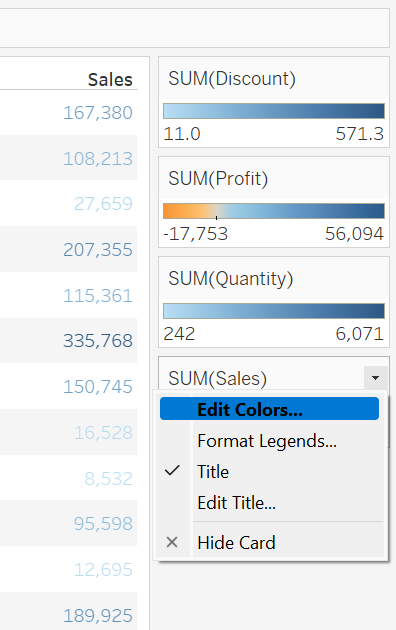Select the 167,380 sales value

point(98,112)
